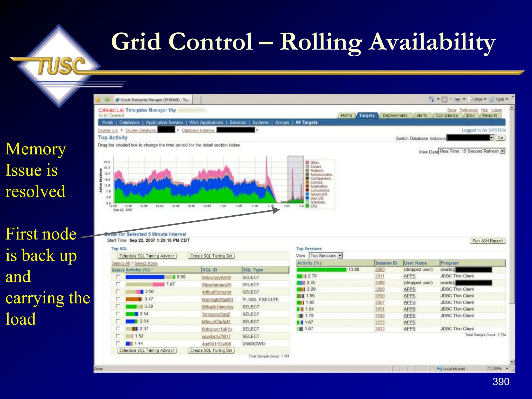Click the RSS feeds icon
Screen dimensions: 532x399
tap(444, 99)
